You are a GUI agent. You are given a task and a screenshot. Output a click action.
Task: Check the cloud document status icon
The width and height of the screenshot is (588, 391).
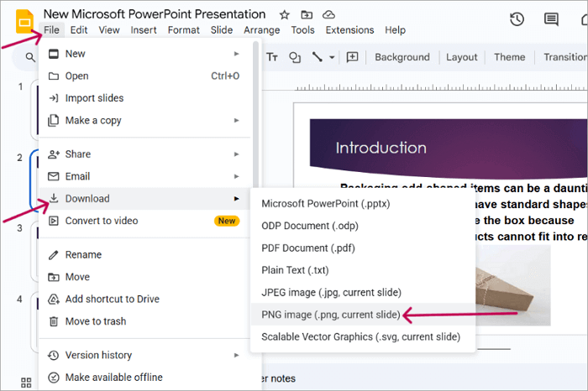pyautogui.click(x=328, y=15)
